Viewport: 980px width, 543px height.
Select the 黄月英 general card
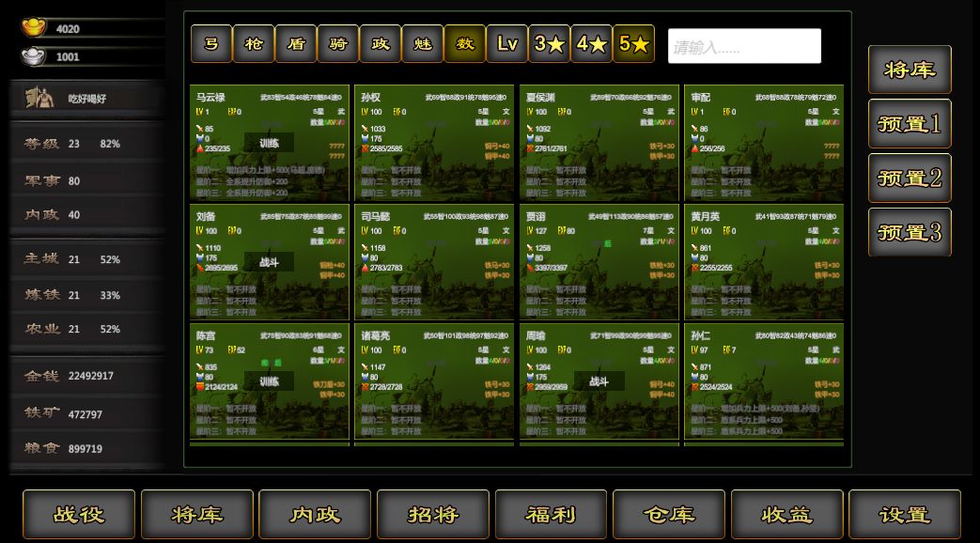click(765, 262)
